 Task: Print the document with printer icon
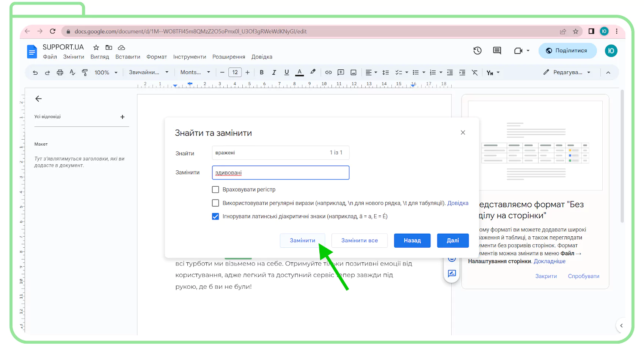pos(60,72)
